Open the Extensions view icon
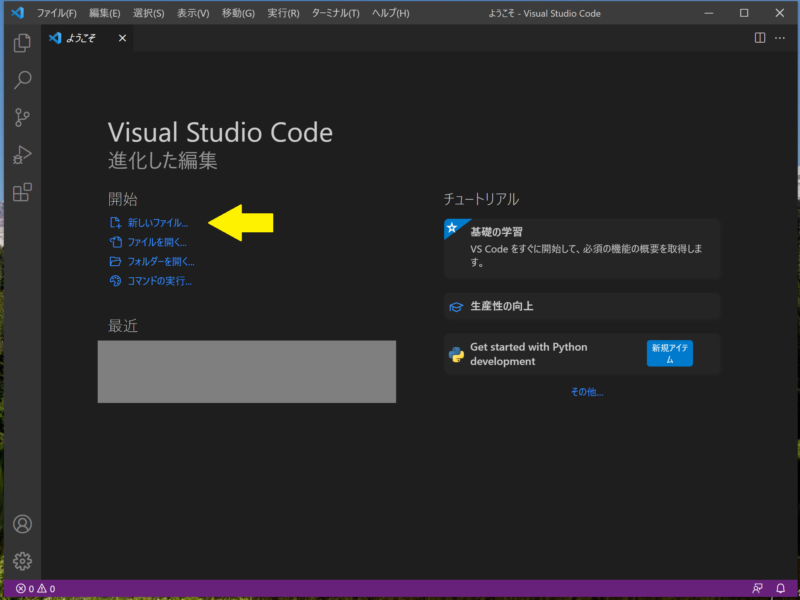 click(x=22, y=192)
